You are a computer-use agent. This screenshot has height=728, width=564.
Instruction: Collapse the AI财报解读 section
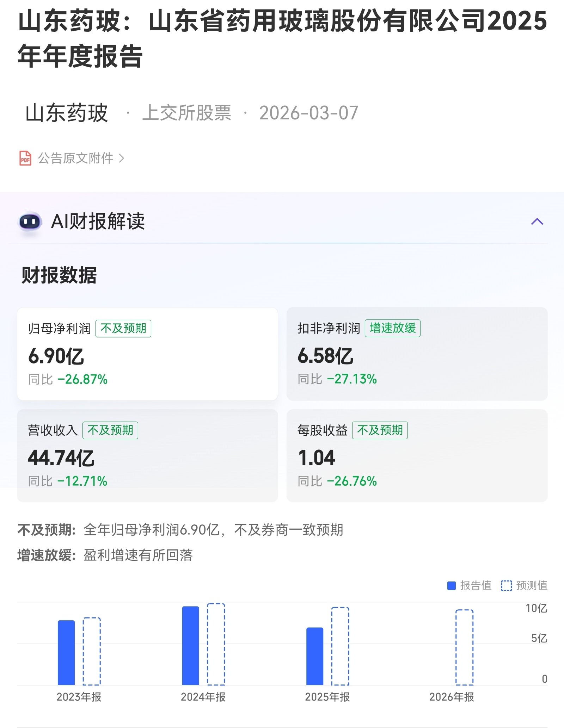[537, 222]
